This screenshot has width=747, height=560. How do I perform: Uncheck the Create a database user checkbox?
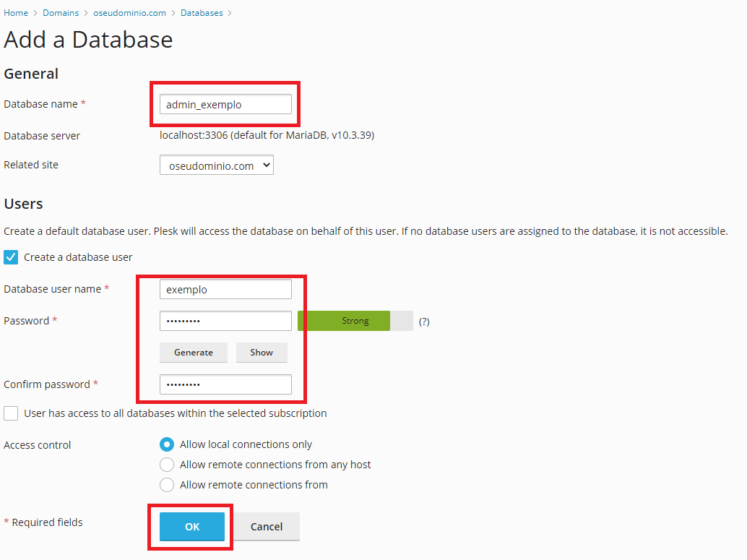pos(11,257)
